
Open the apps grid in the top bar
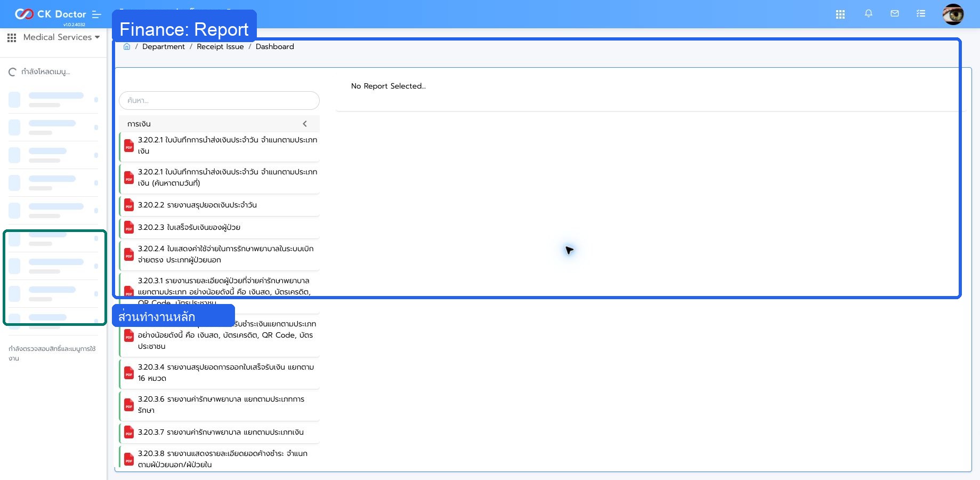[x=840, y=14]
